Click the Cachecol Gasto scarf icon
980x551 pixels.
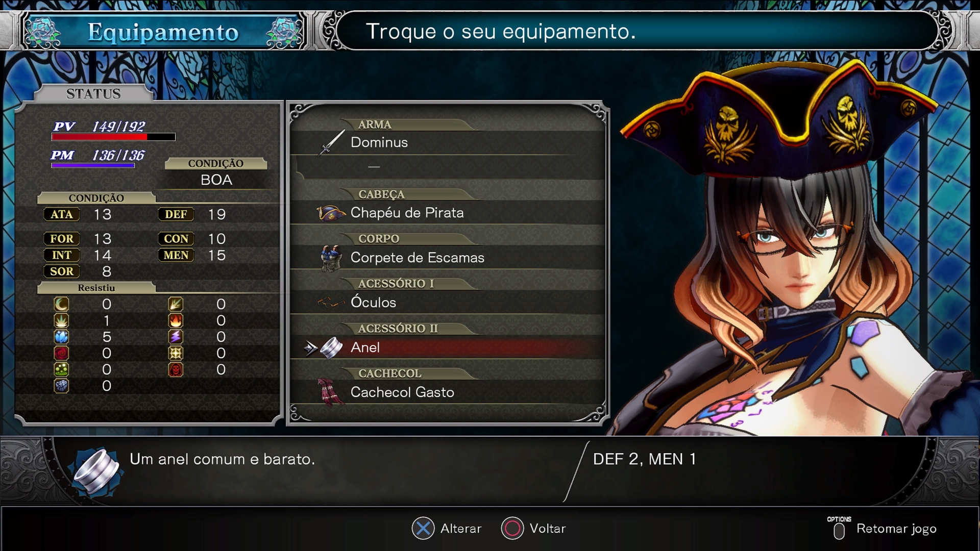pos(330,392)
